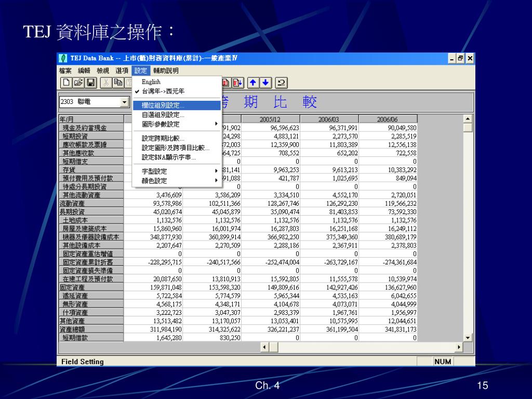Open the 選項 menu
This screenshot has width=532, height=399.
pyautogui.click(x=122, y=71)
